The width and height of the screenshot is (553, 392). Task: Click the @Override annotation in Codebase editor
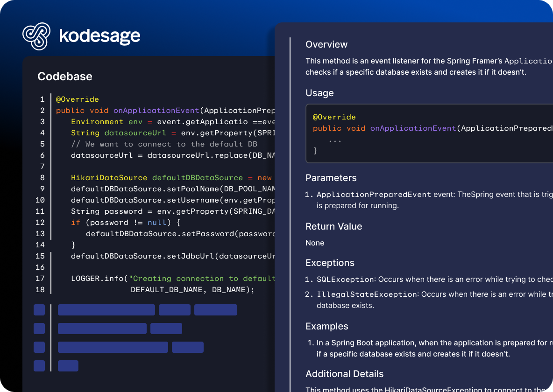pos(78,99)
